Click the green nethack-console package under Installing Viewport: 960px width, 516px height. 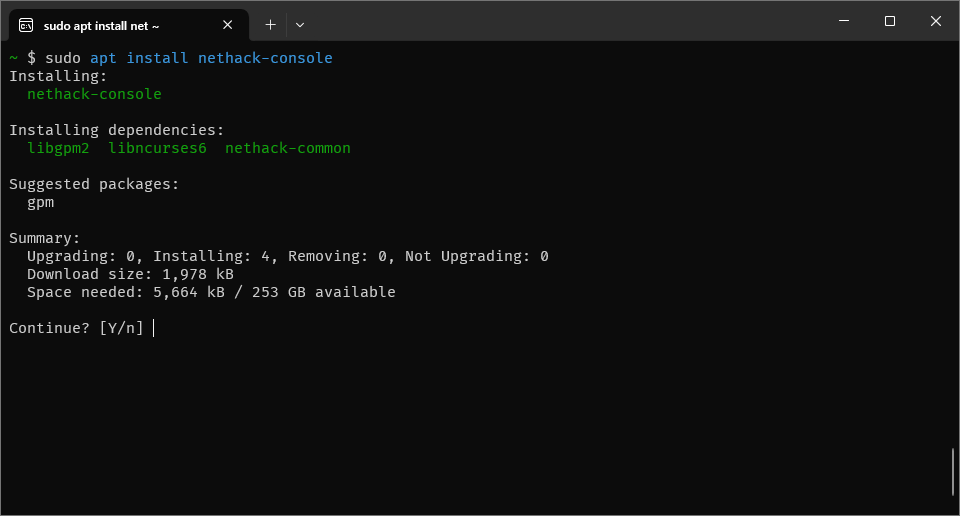coord(94,94)
